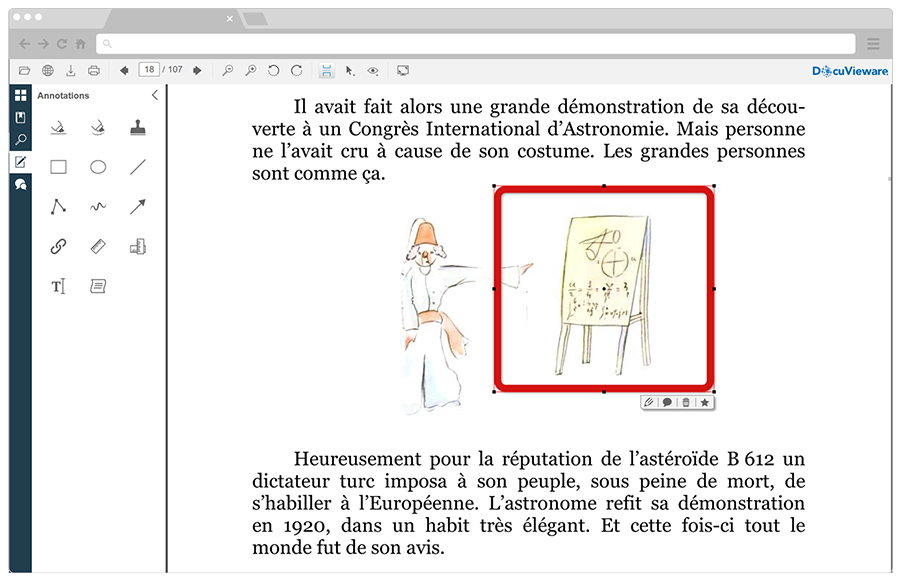Select the Annotations panel tab
Viewport: 900px width, 580px height.
(21, 162)
